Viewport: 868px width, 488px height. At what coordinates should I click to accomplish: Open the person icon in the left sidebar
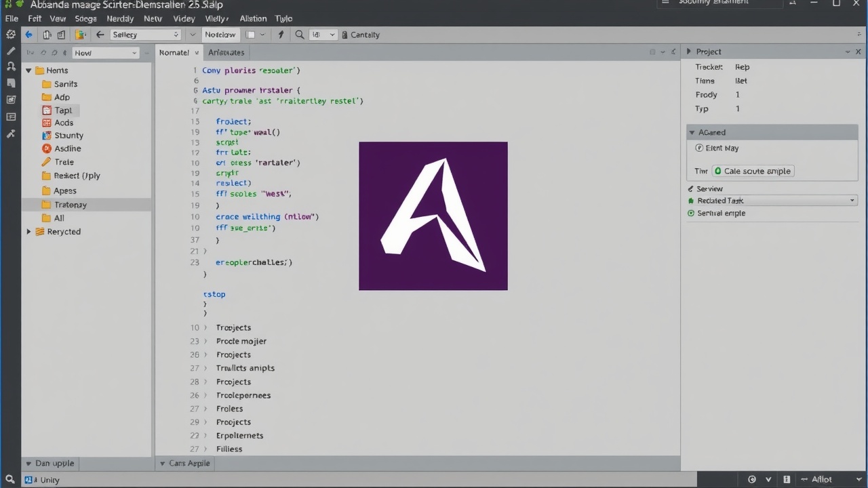click(x=11, y=66)
